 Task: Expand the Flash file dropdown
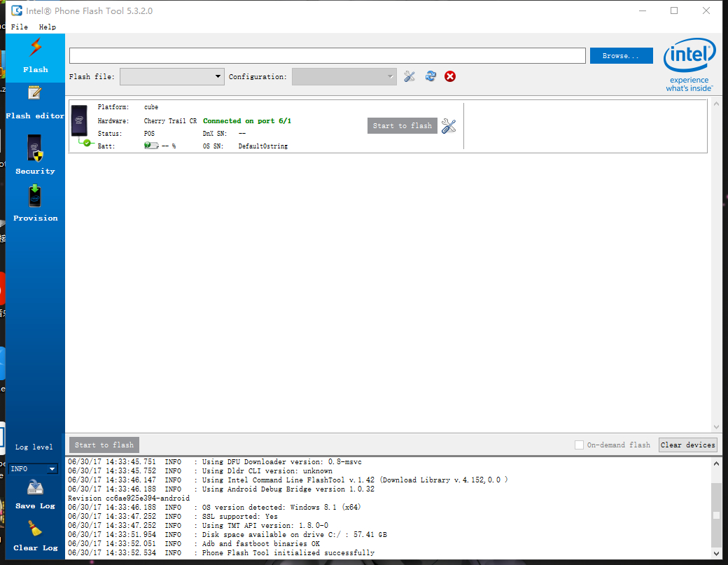[171, 76]
